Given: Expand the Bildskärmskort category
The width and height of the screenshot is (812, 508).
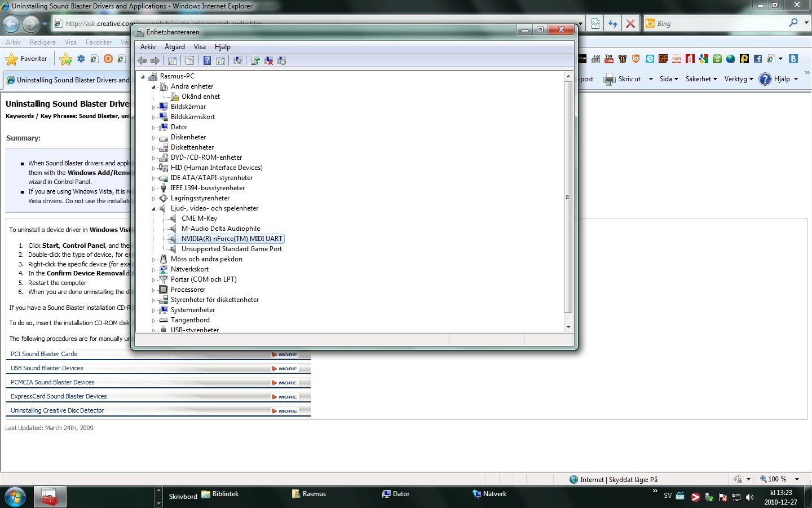Looking at the screenshot, I should tap(153, 117).
